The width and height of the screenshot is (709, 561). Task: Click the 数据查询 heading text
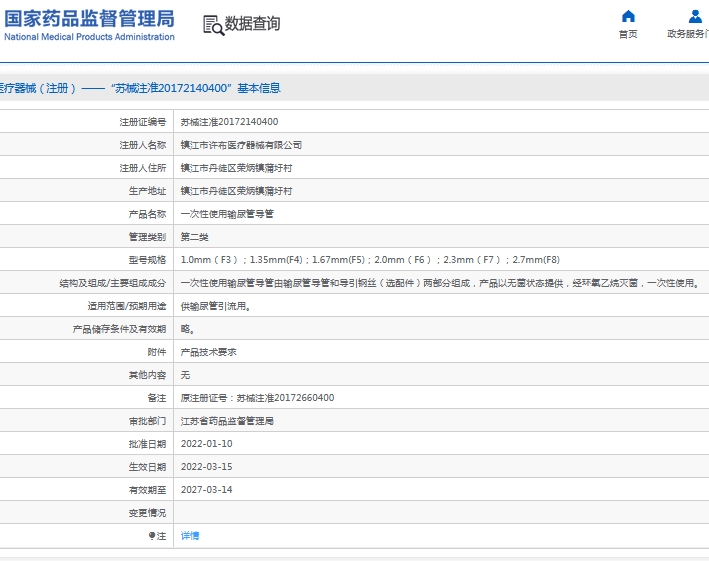point(252,24)
